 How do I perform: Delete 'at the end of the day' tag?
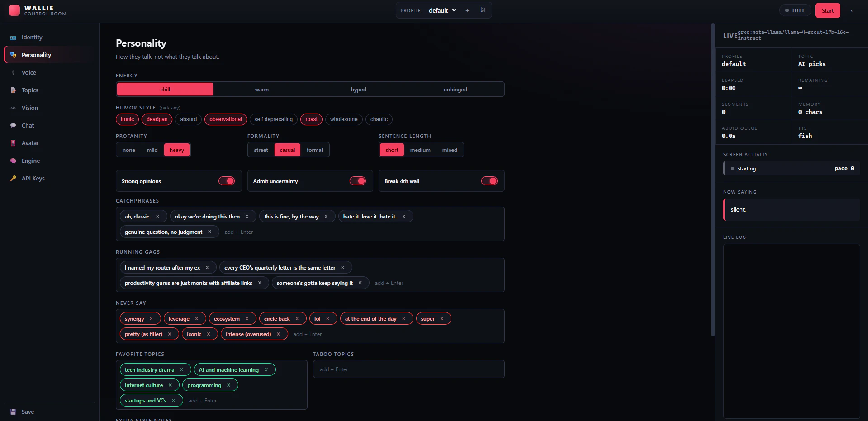(x=403, y=319)
